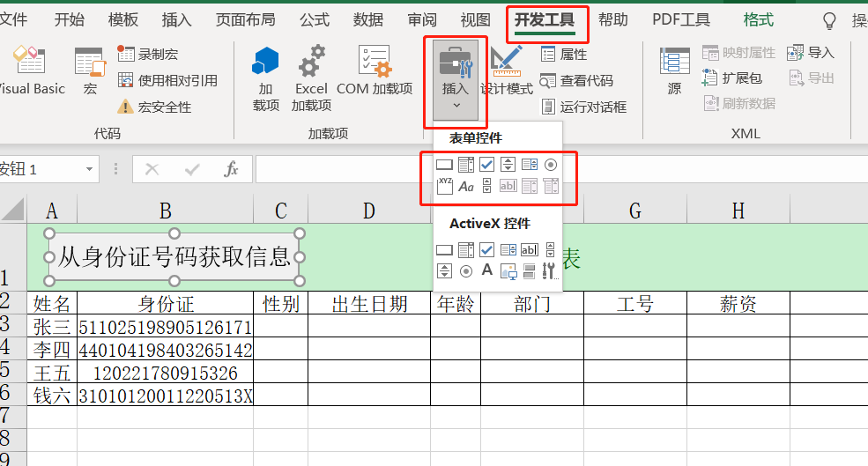Screen dimensions: 868x466
Task: Select the ActiveX Command Button control
Action: [x=444, y=250]
